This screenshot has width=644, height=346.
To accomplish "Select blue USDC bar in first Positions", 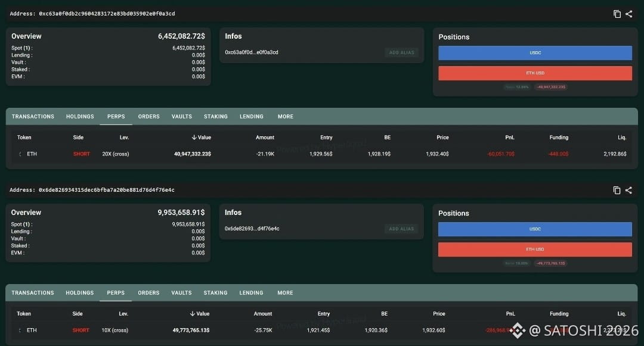I will 535,53.
